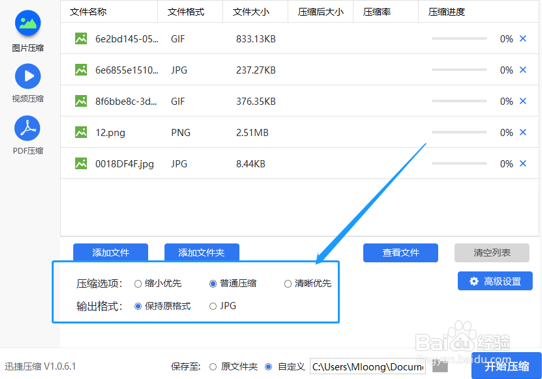Select 清晰优先 compression option
Screen dimensions: 542x379
(x=288, y=284)
